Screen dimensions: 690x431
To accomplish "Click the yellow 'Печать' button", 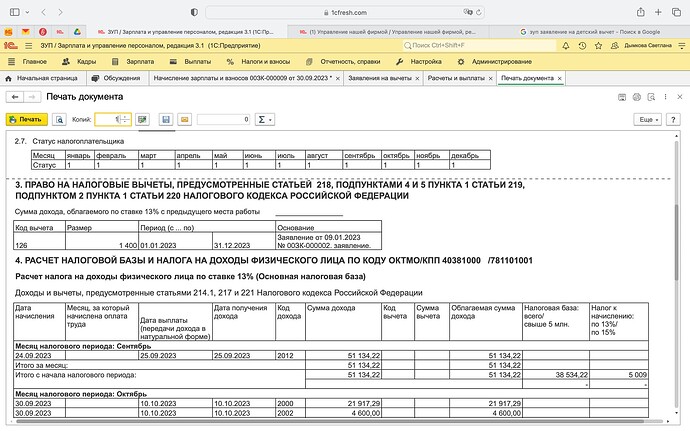I will click(26, 119).
